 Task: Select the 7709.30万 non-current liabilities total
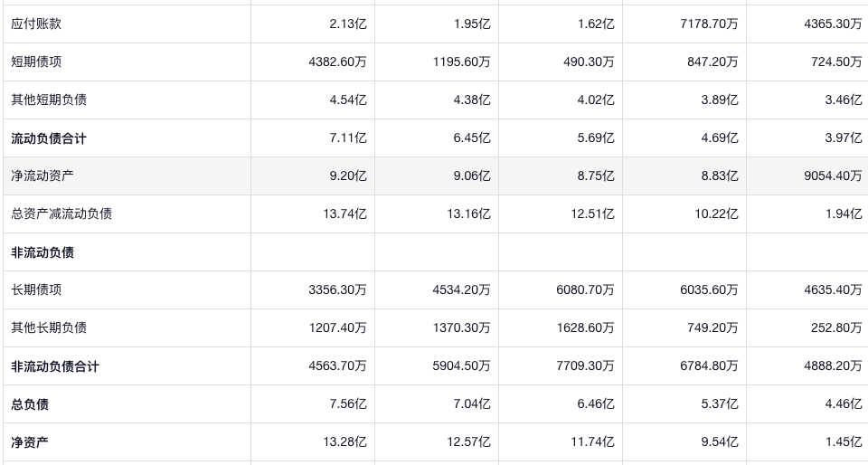point(585,366)
